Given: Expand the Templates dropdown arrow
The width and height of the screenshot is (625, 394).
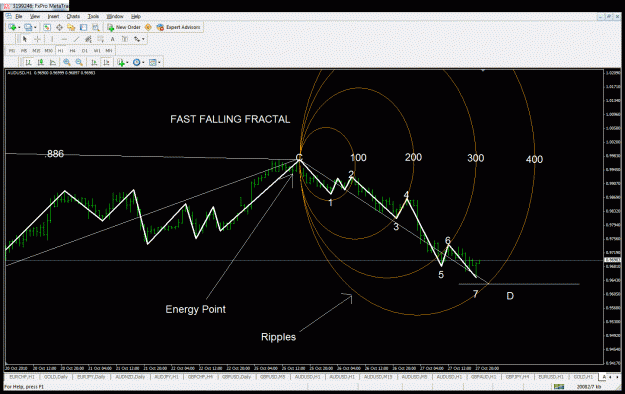Looking at the screenshot, I should 159,62.
